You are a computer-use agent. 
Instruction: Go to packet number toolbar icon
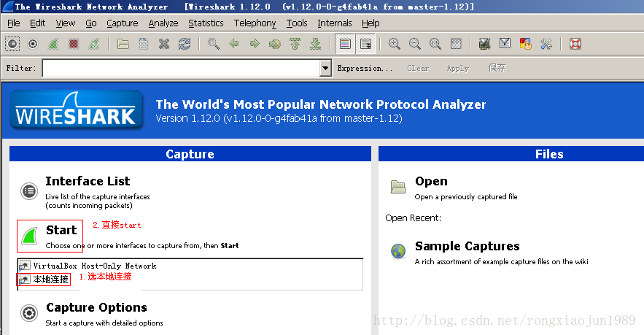pyautogui.click(x=275, y=44)
